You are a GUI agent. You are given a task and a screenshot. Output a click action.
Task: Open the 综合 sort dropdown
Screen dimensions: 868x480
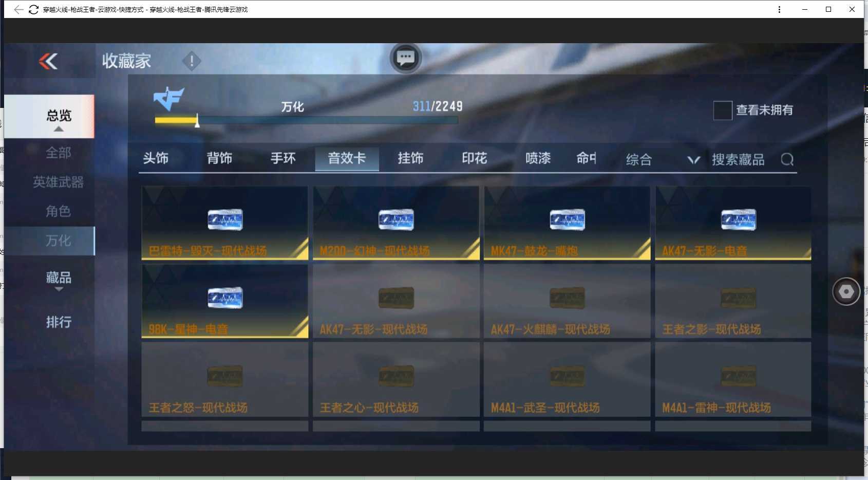click(663, 159)
